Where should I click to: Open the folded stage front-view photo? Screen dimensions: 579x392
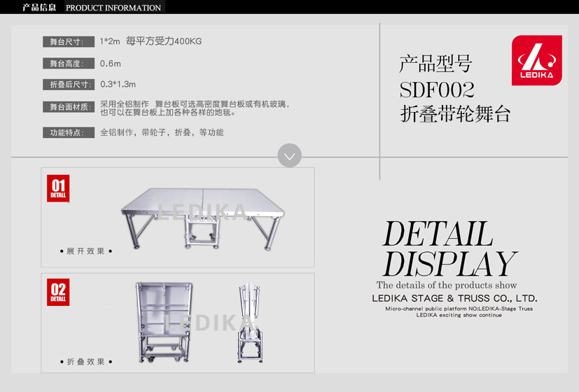[164, 322]
